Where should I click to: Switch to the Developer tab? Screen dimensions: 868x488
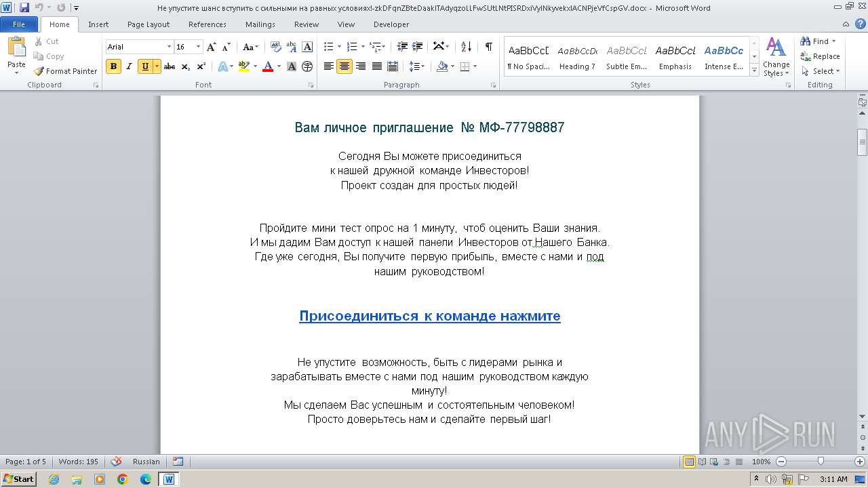click(391, 24)
